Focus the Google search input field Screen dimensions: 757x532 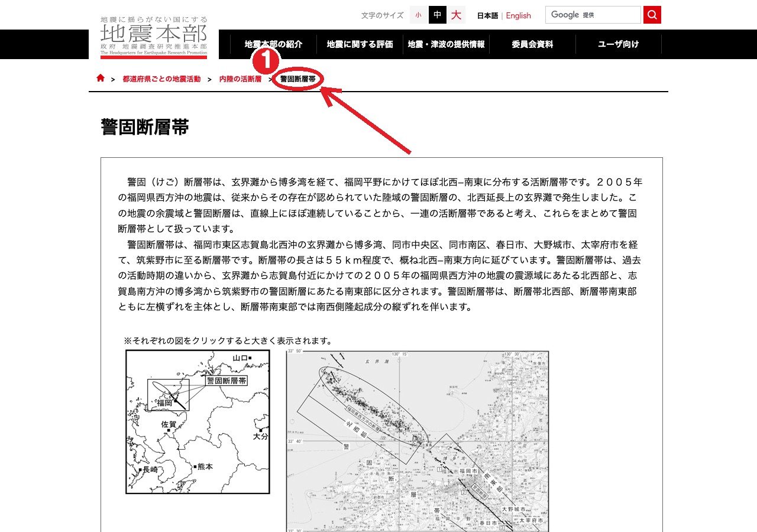pos(593,15)
